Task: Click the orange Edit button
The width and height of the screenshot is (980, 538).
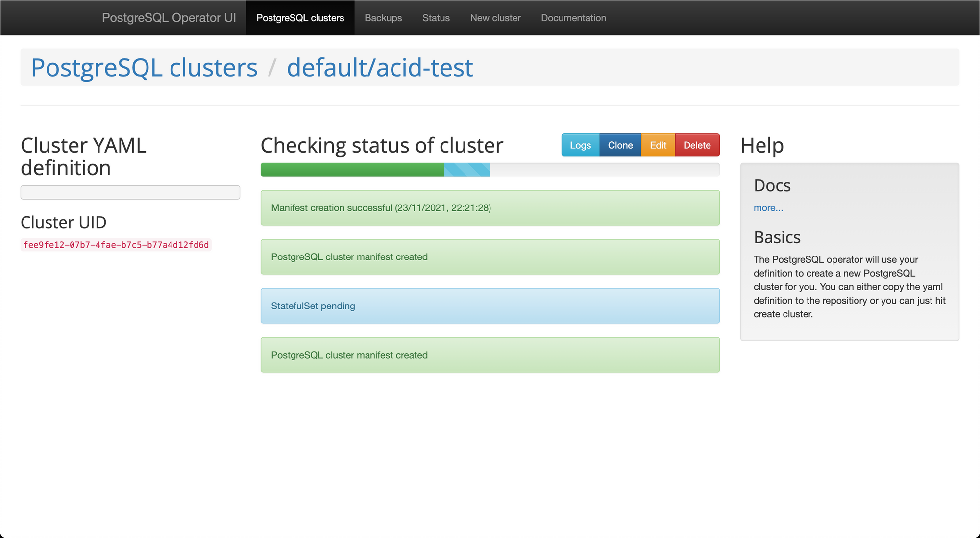Action: pos(658,145)
